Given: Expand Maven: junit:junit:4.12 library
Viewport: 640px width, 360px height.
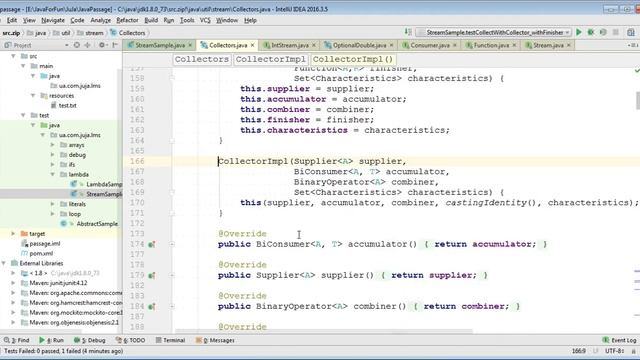Looking at the screenshot, I should coord(13,283).
